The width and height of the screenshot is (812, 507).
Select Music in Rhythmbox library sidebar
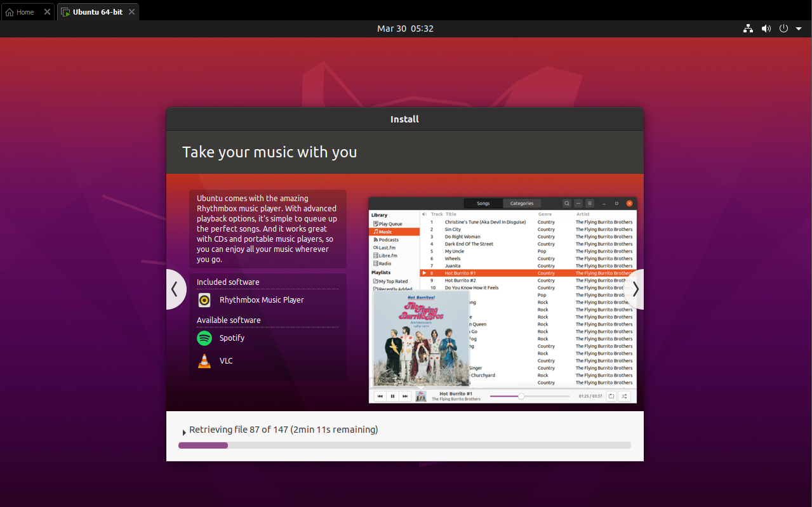(x=394, y=232)
